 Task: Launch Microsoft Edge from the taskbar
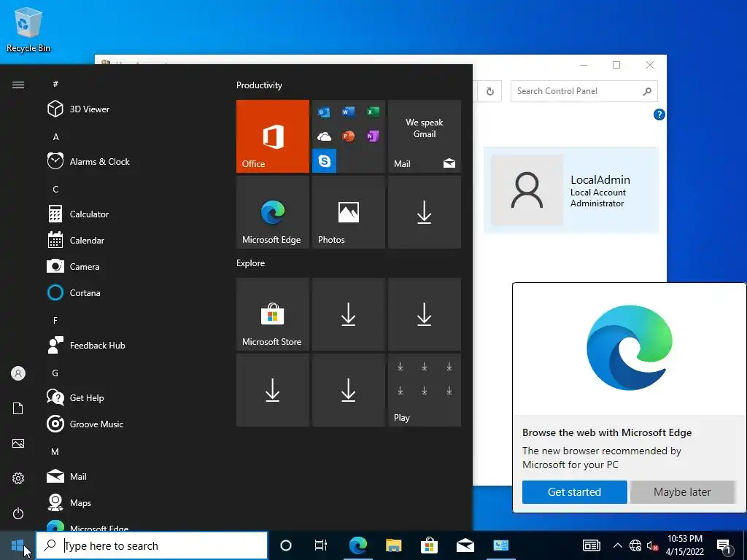[x=357, y=545]
